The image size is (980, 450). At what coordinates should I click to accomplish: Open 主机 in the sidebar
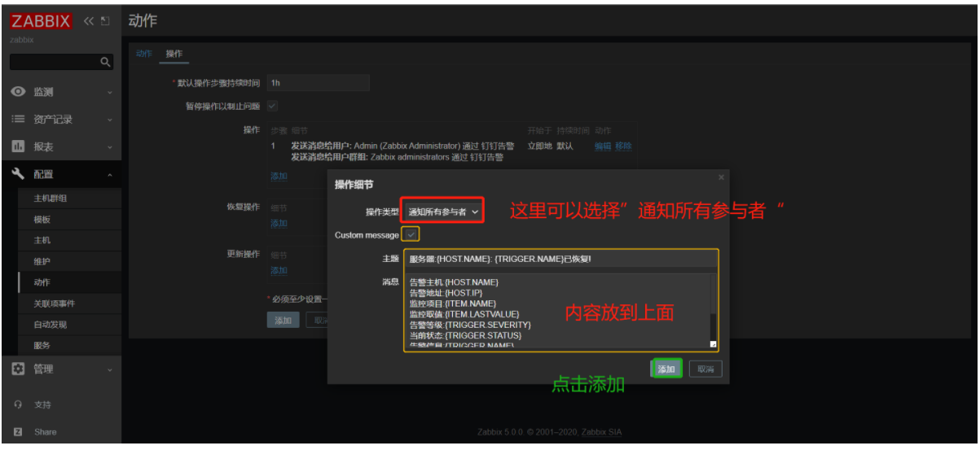tap(42, 241)
